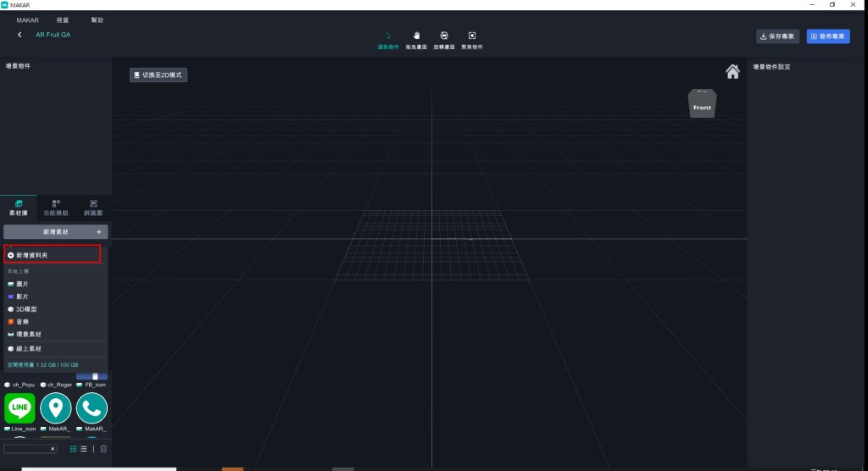The width and height of the screenshot is (868, 471).
Task: Click the asset search input field
Action: 27,449
